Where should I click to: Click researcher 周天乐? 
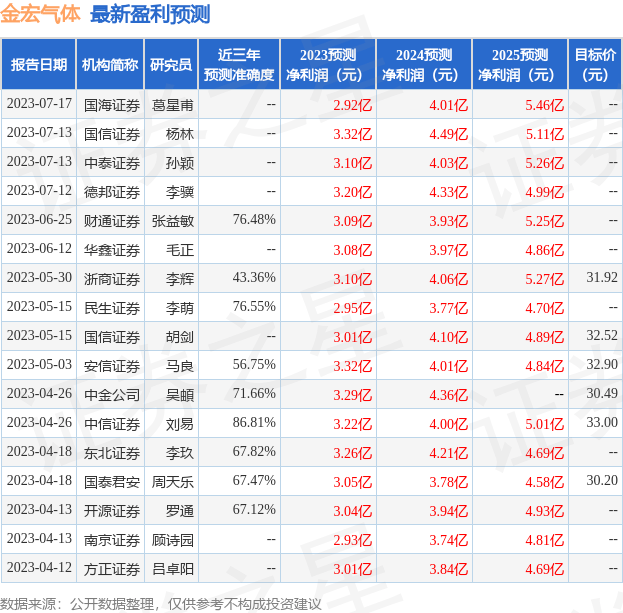point(173,482)
